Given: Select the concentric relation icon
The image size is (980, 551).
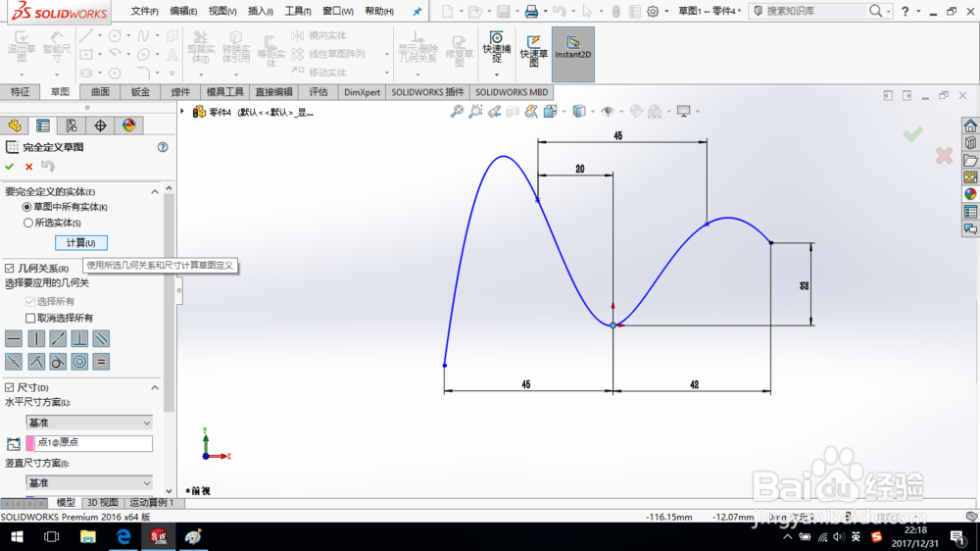Looking at the screenshot, I should tap(79, 362).
